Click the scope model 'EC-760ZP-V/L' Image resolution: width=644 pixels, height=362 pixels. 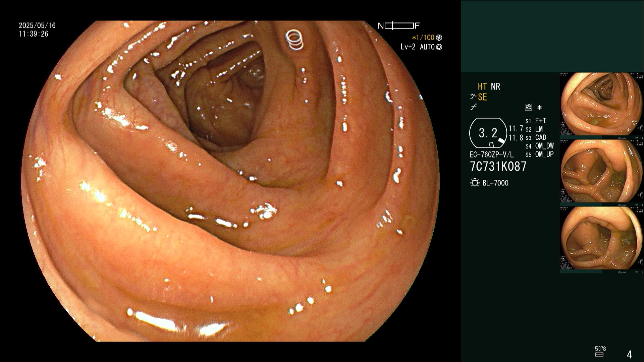pyautogui.click(x=491, y=155)
